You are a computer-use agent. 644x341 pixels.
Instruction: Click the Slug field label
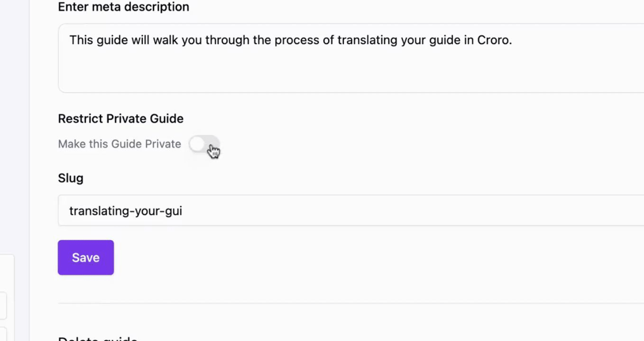coord(71,178)
